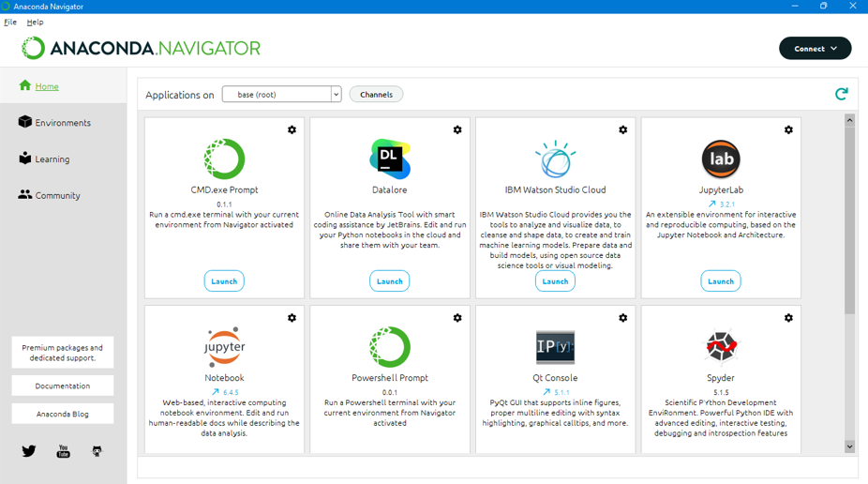868x484 pixels.
Task: Click the Applications on label
Action: tap(180, 95)
